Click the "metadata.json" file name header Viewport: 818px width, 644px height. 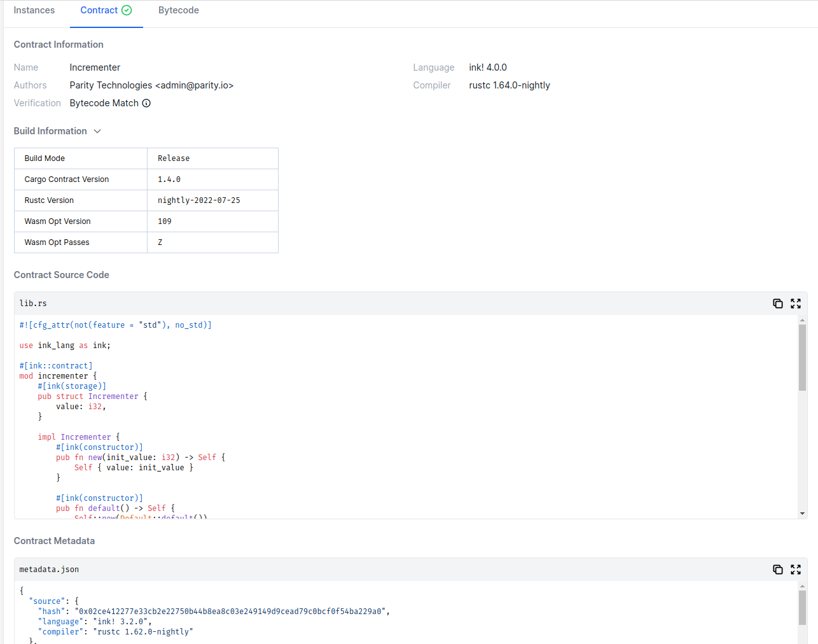click(x=49, y=570)
